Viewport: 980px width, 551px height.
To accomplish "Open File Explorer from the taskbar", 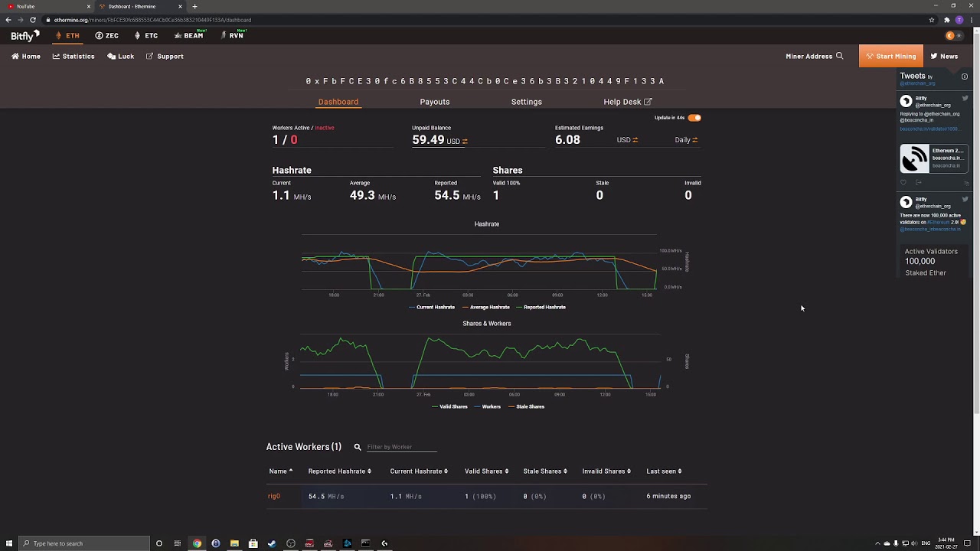I will pyautogui.click(x=234, y=543).
